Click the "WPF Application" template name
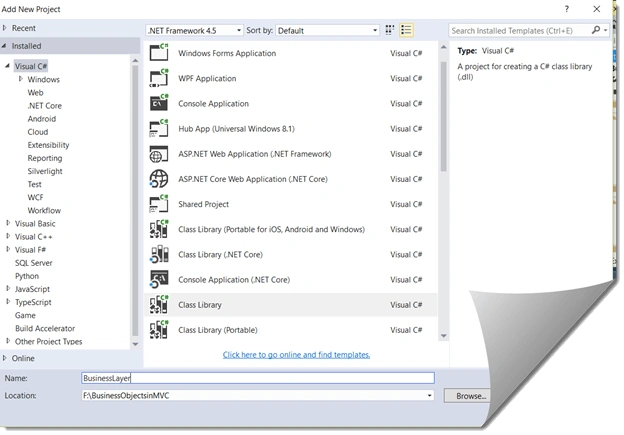The width and height of the screenshot is (624, 435). tap(207, 78)
